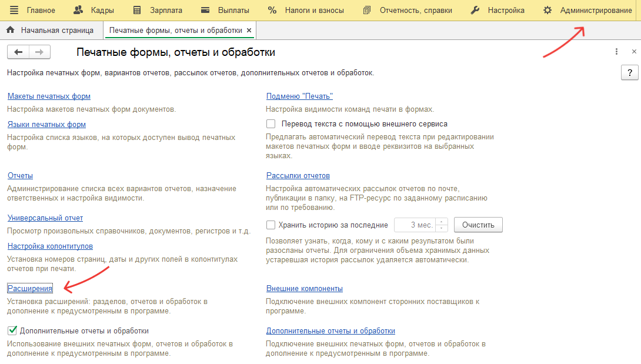This screenshot has height=364, width=641.
Task: Click the percent icon beside Налоги и взносы
Action: point(272,10)
